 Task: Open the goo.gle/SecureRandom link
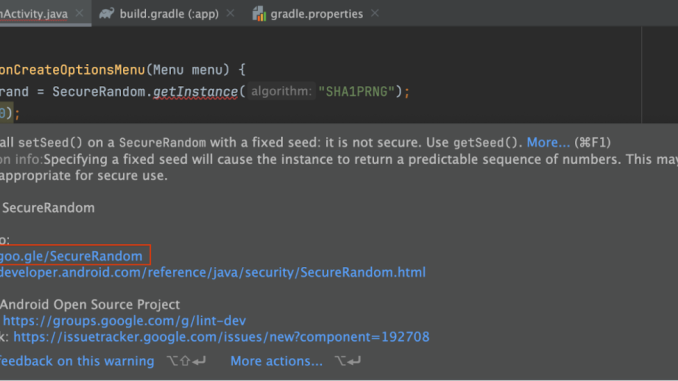[71, 256]
